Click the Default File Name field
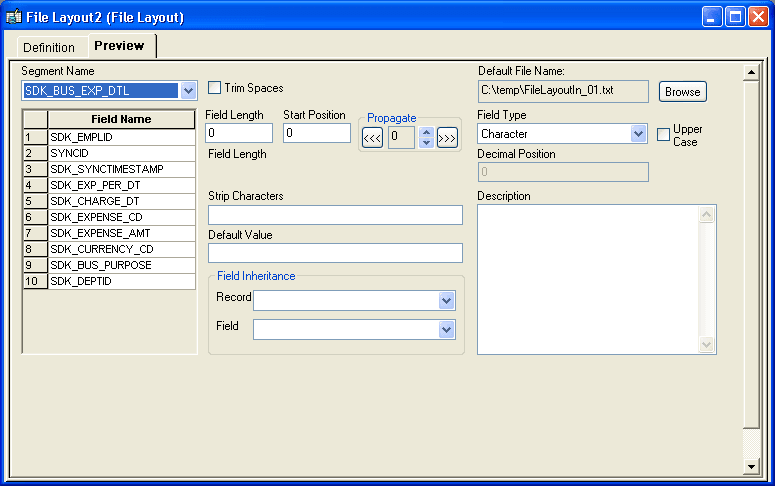The height and width of the screenshot is (486, 775). [563, 91]
